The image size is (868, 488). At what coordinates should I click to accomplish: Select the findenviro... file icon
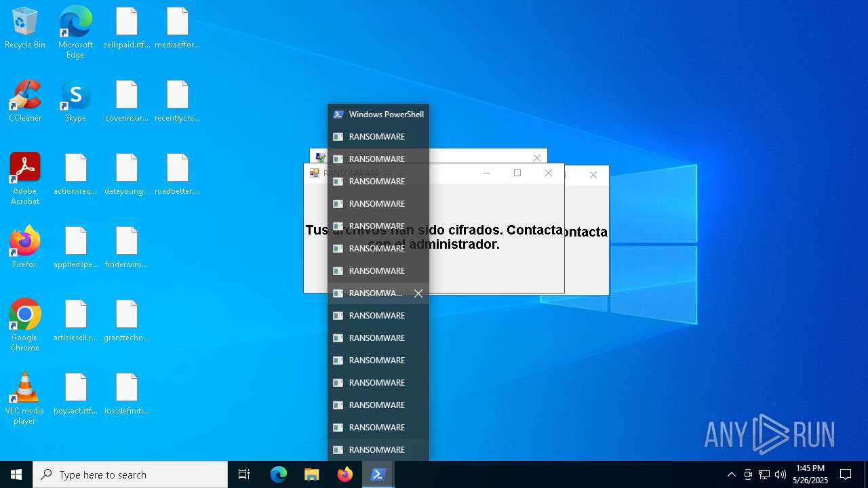pyautogui.click(x=127, y=248)
